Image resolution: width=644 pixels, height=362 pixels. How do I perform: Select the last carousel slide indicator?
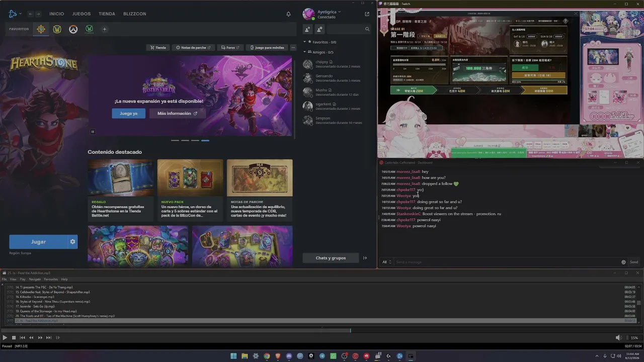[x=205, y=140]
